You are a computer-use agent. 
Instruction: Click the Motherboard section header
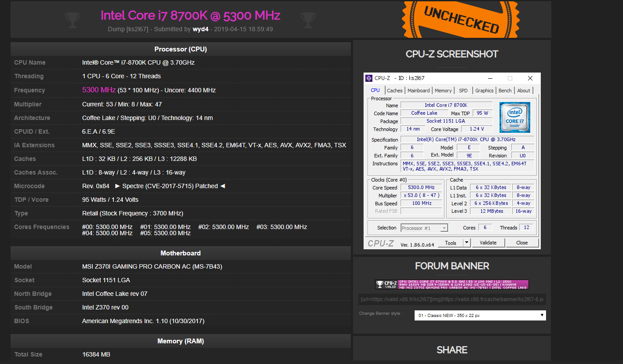click(181, 253)
